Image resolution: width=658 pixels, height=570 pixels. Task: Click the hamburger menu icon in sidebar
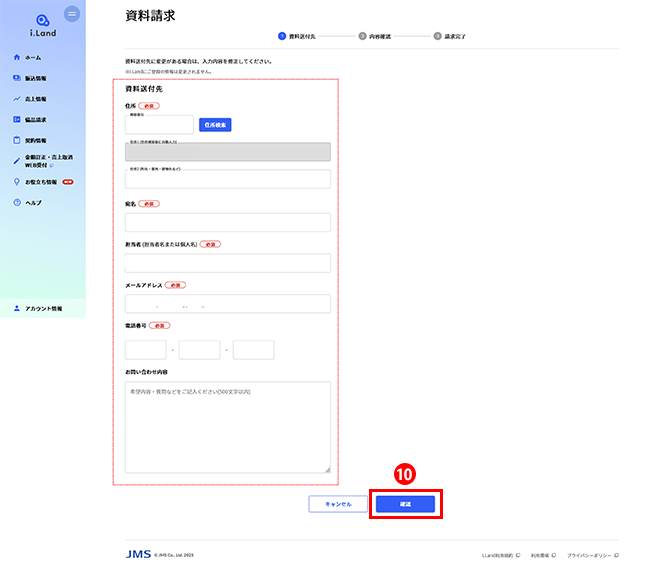click(x=72, y=14)
